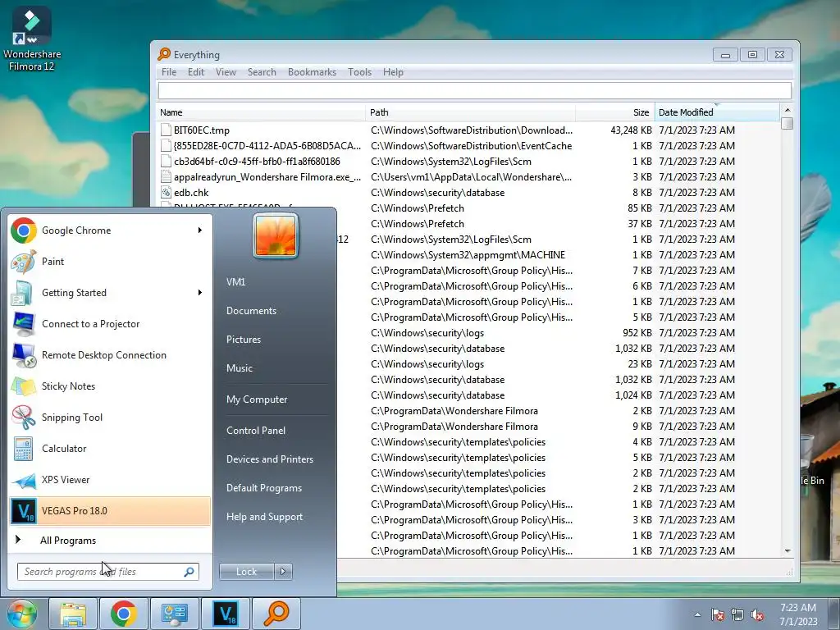Click Search programs and files box
840x630 pixels.
coord(107,572)
